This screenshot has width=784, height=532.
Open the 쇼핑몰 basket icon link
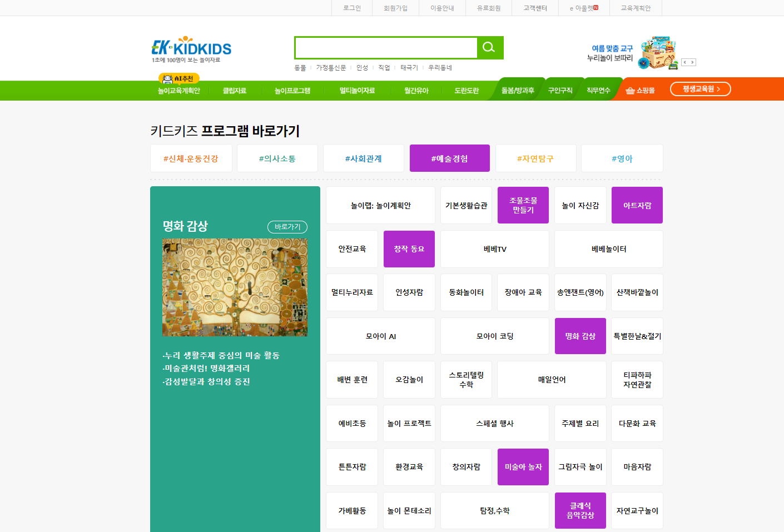(x=640, y=91)
